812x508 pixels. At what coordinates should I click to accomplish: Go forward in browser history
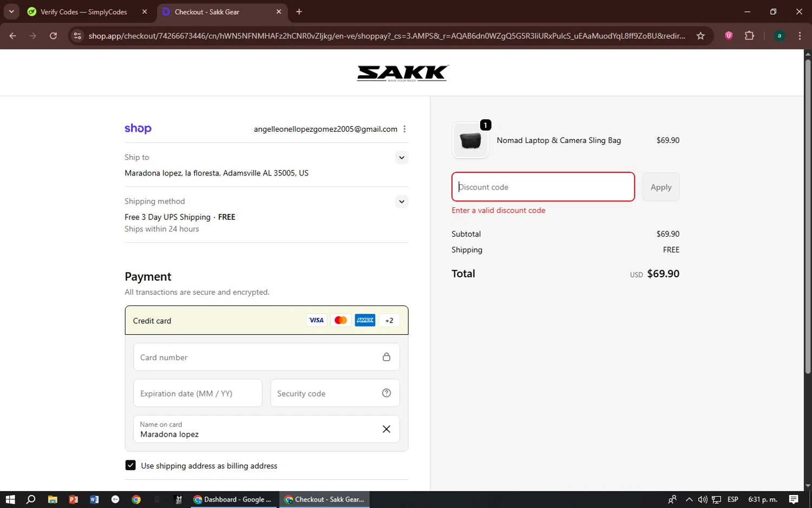[33, 36]
